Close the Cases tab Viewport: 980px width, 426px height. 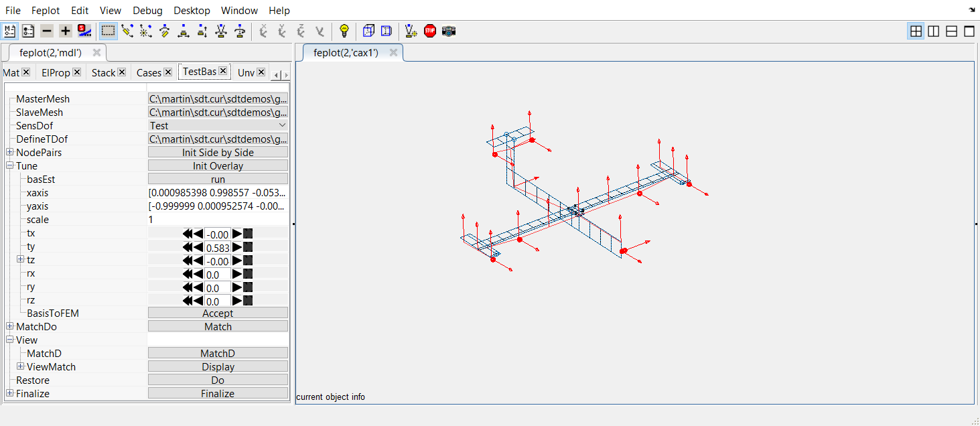(168, 72)
